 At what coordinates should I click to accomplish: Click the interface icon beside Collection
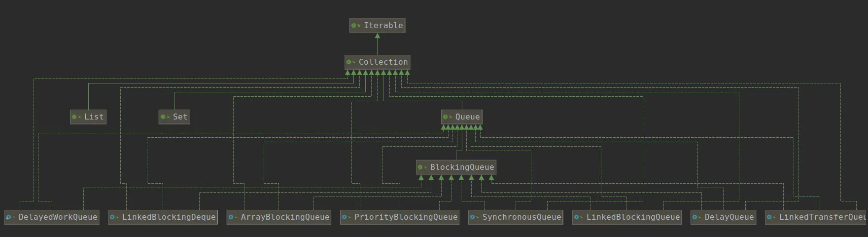click(349, 62)
